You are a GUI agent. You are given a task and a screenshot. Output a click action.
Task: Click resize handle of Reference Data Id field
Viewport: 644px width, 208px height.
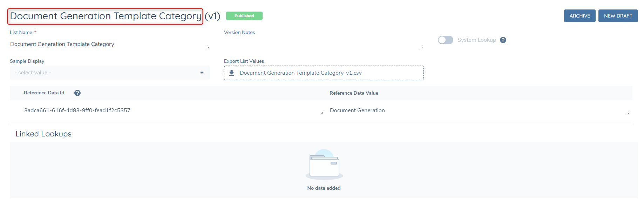pos(321,113)
